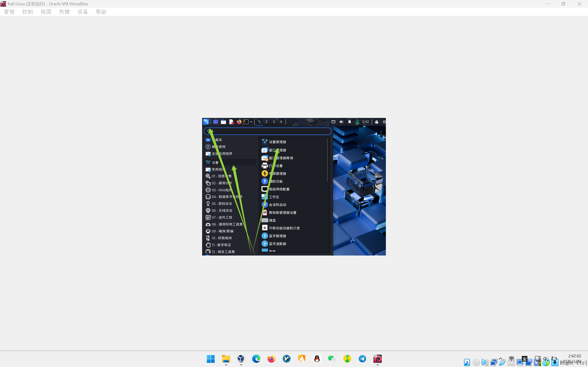The width and height of the screenshot is (588, 367).
Task: Open 设置管理器 from the settings list
Action: point(277,142)
